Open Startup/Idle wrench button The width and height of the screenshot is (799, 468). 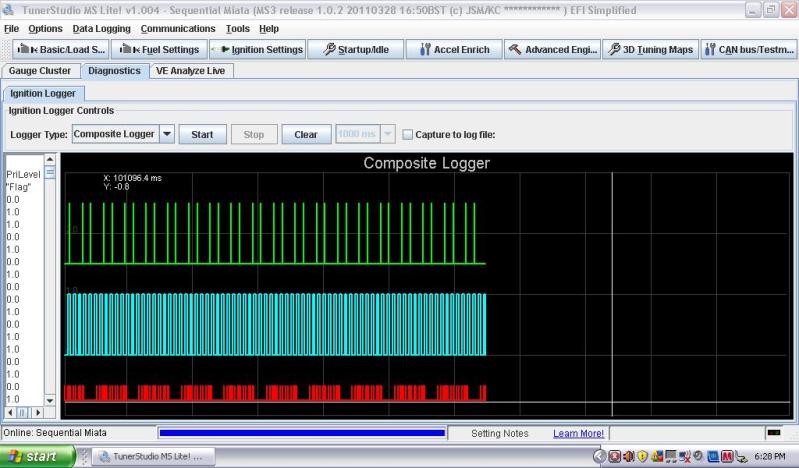coord(355,49)
